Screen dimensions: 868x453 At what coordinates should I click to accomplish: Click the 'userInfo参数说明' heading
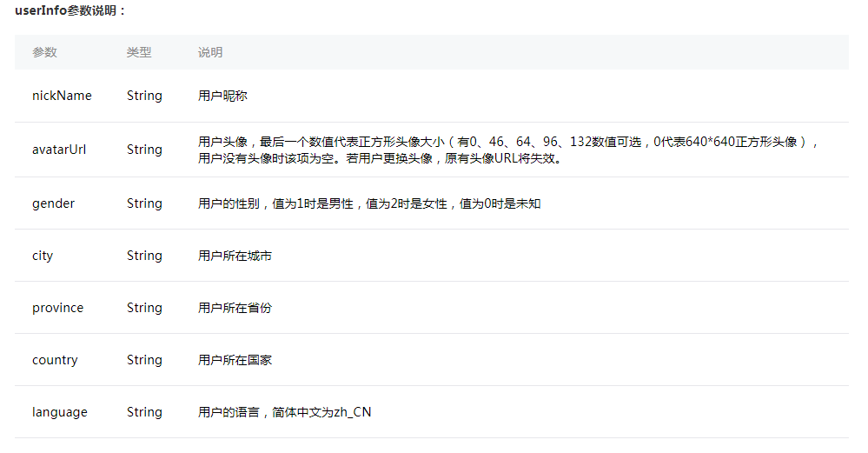70,10
